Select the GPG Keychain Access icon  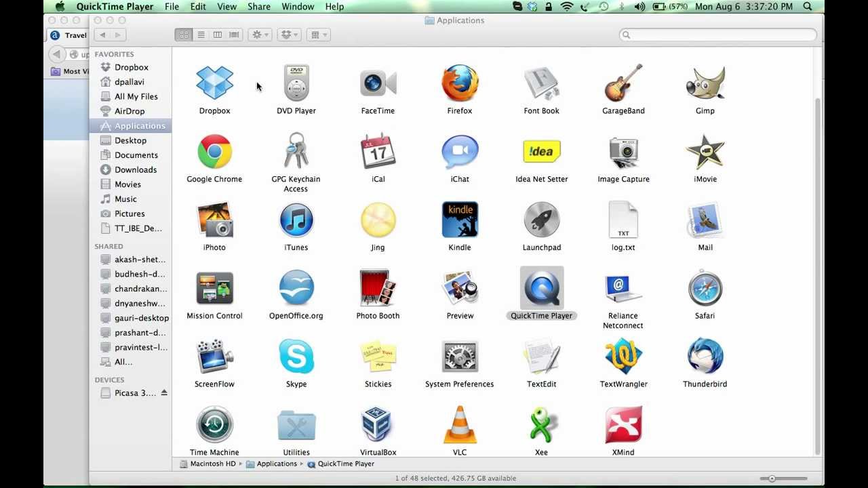(296, 151)
